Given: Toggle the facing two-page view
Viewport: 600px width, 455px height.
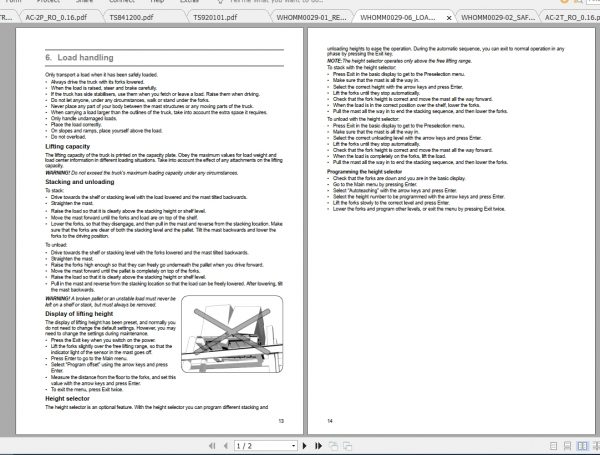Looking at the screenshot, I should point(582,446).
